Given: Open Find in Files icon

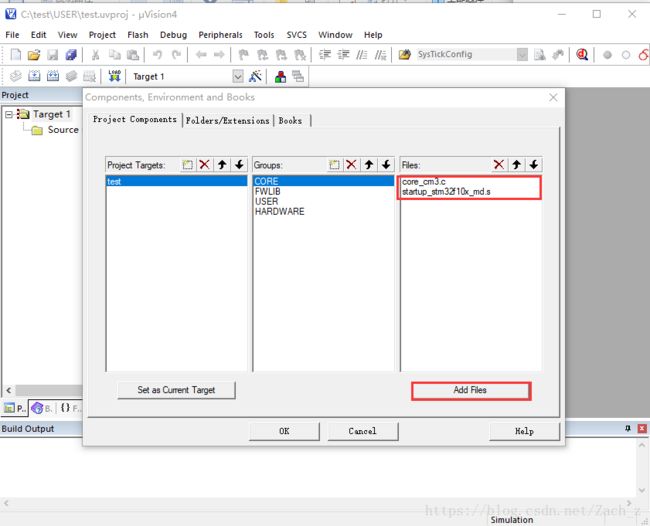Looking at the screenshot, I should (405, 54).
